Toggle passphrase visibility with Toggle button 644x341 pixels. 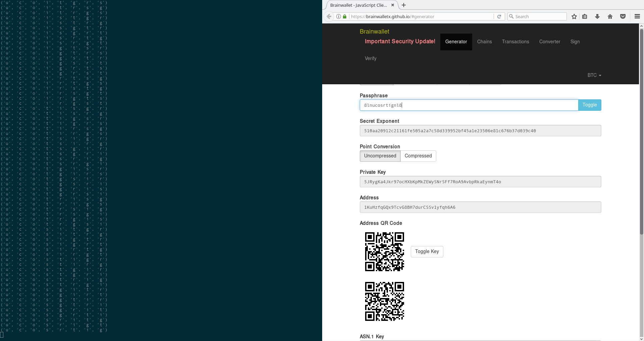(590, 105)
